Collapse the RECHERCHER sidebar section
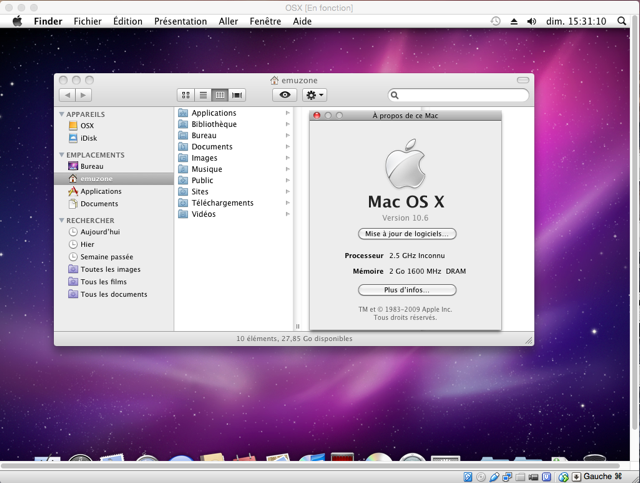Image resolution: width=640 pixels, height=483 pixels. 62,220
